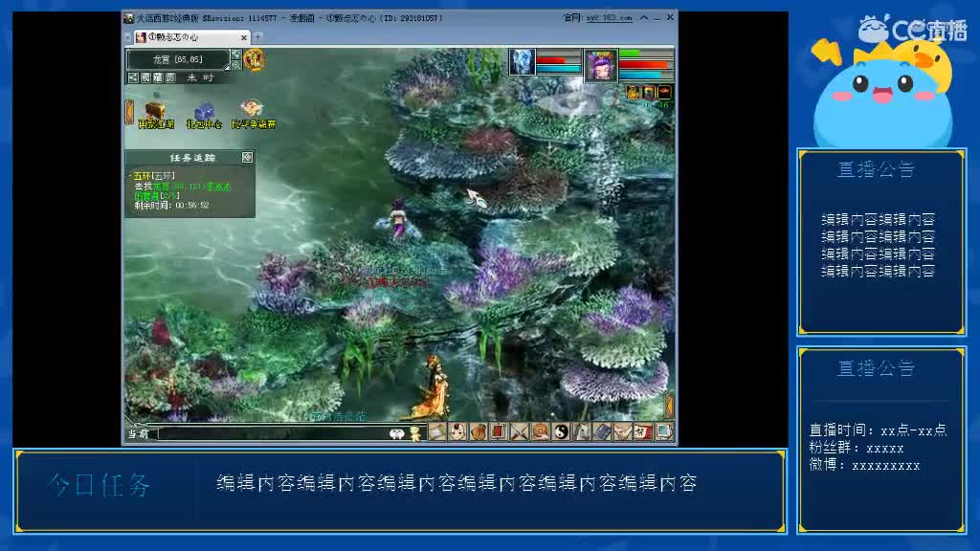Click the purple-haired player character portrait
This screenshot has width=980, height=551.
tap(601, 65)
